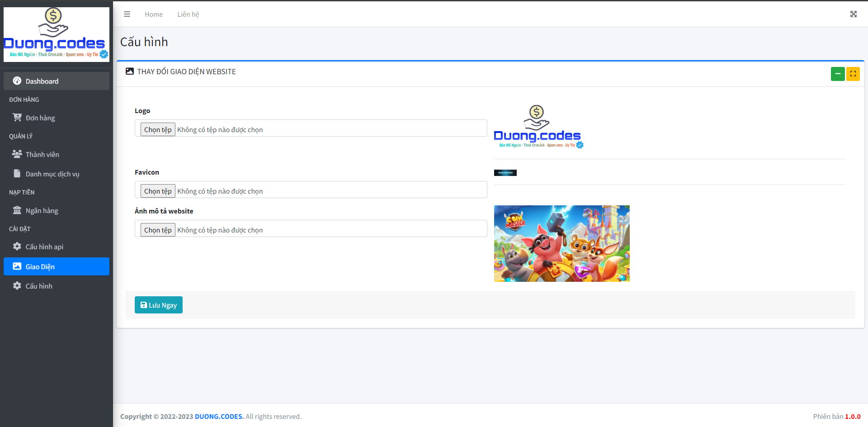Choose a file for the Logo field
Screen dimensions: 868x427
[x=158, y=130]
